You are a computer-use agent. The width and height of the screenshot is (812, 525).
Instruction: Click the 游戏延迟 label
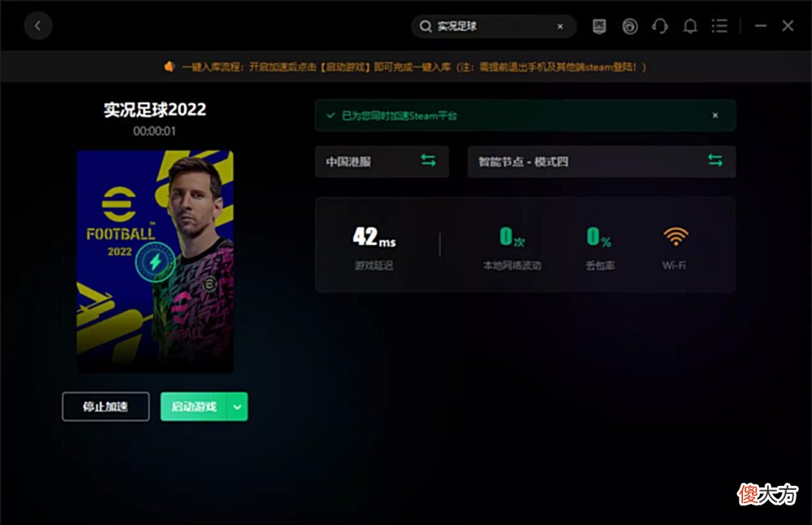click(374, 266)
